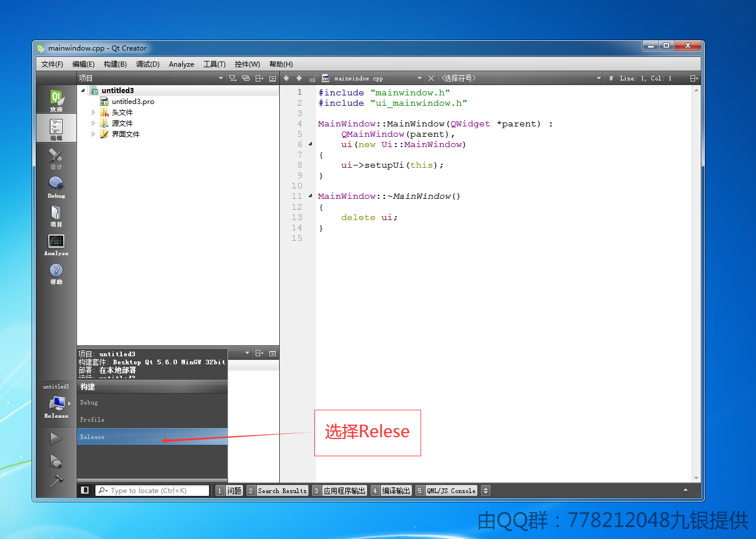Select the Debug build configuration
756x539 pixels.
tap(152, 402)
